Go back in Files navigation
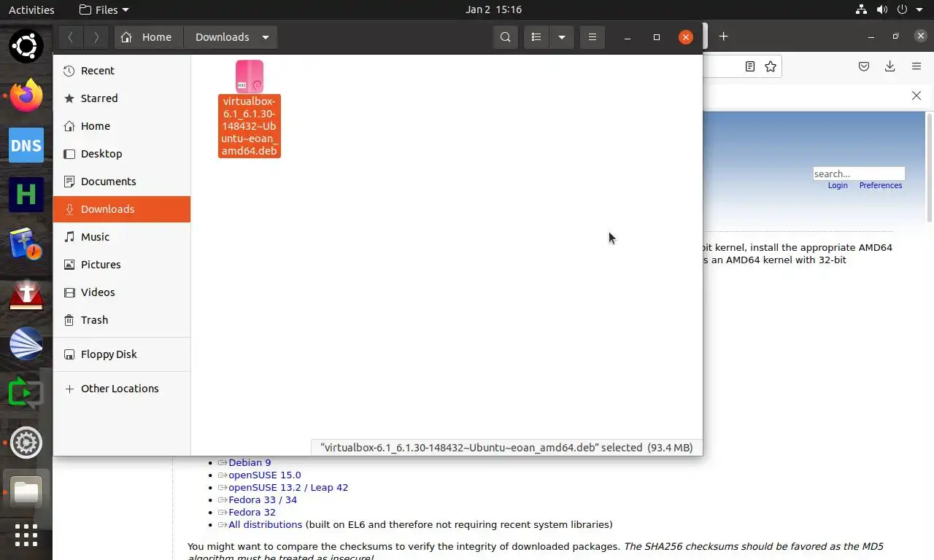This screenshot has width=934, height=560. click(x=71, y=37)
